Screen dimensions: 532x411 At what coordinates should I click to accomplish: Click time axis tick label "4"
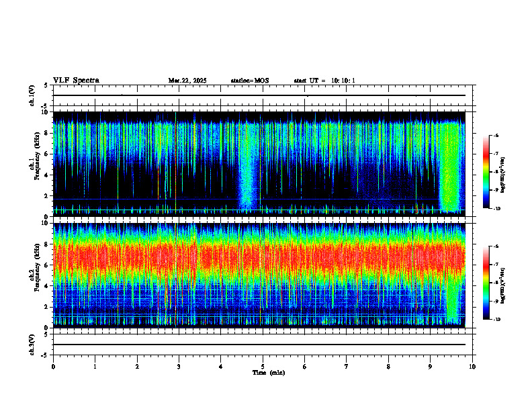point(221,367)
